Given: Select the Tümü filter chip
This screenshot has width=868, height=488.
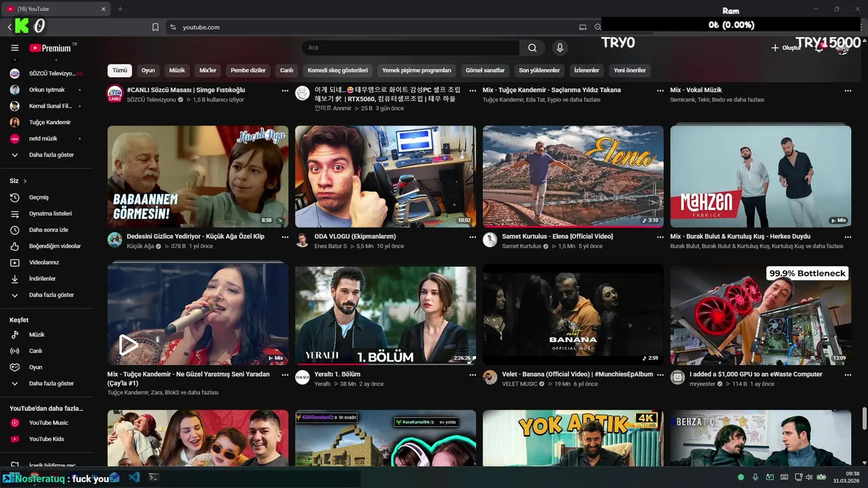Looking at the screenshot, I should 119,70.
